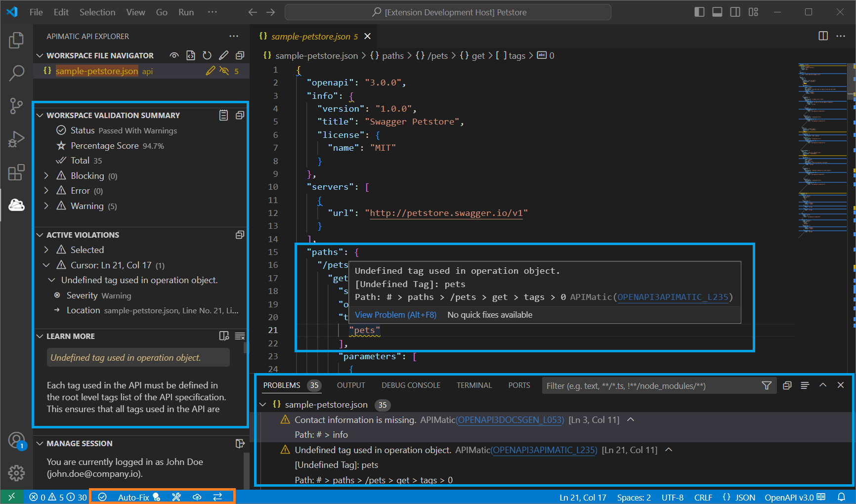Collapse the Workspace File Navigator section

point(40,55)
